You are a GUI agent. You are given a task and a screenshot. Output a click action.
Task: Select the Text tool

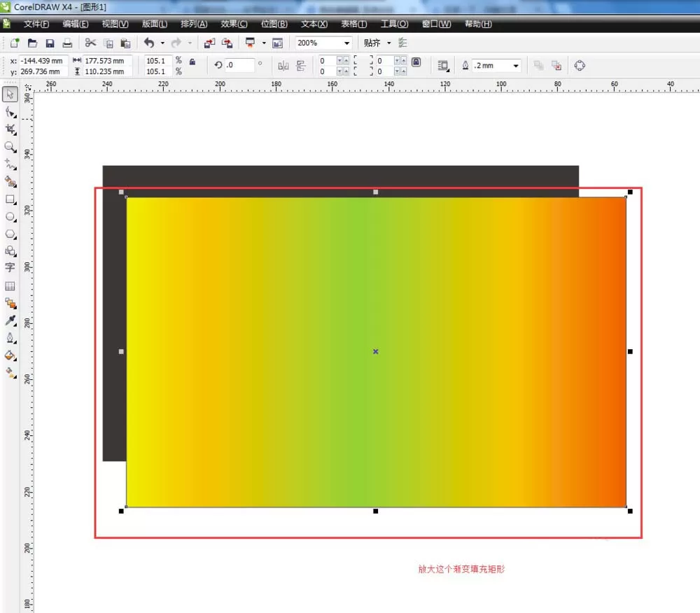[x=10, y=268]
